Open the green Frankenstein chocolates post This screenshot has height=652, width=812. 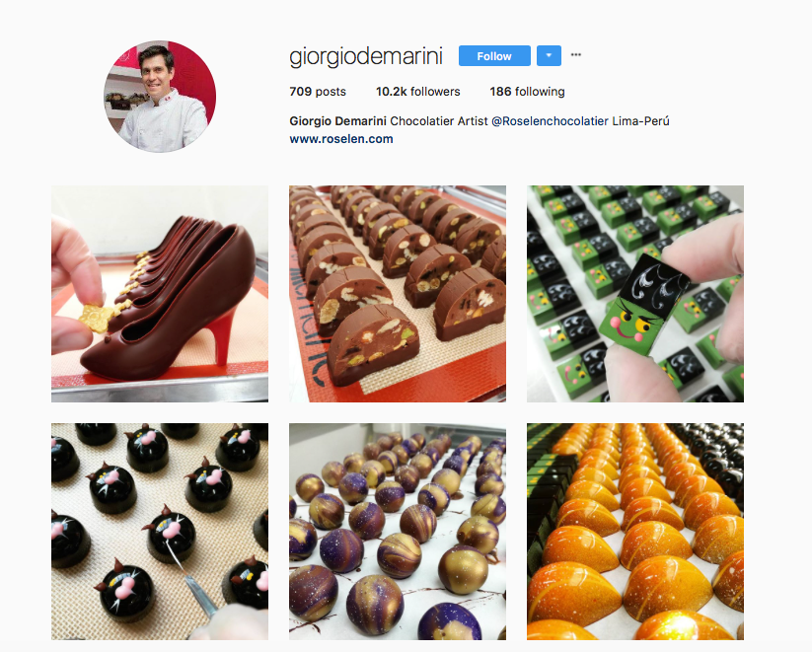tap(635, 294)
